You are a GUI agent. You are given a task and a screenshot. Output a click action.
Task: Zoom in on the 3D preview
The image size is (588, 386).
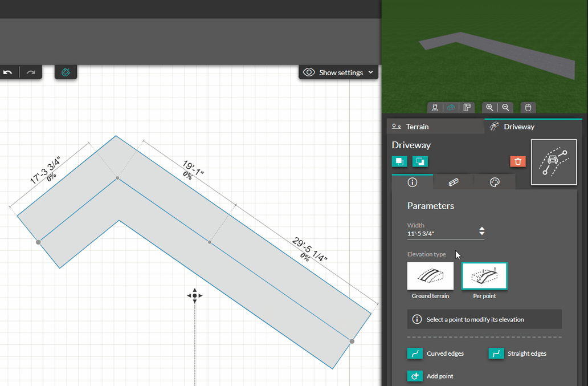click(x=490, y=107)
